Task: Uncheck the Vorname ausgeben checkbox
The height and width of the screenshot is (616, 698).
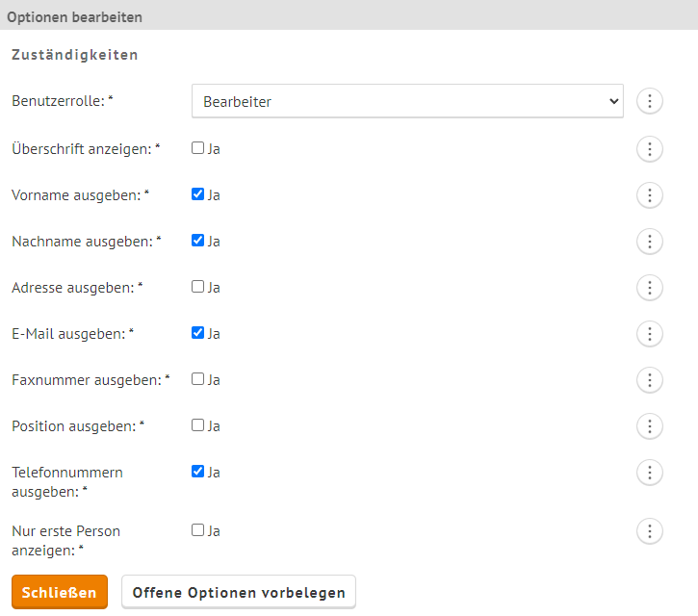Action: [x=197, y=194]
